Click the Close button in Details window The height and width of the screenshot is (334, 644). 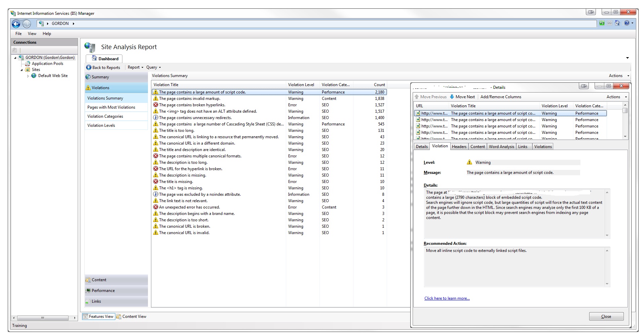point(606,317)
